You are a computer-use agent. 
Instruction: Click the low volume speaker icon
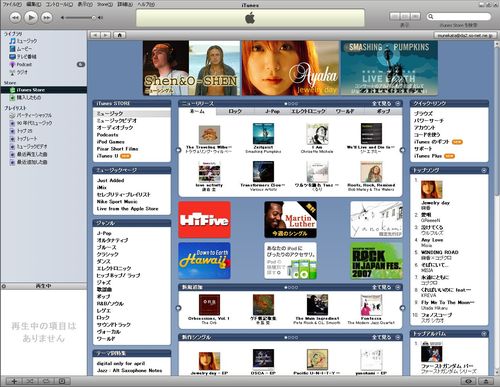click(x=62, y=17)
